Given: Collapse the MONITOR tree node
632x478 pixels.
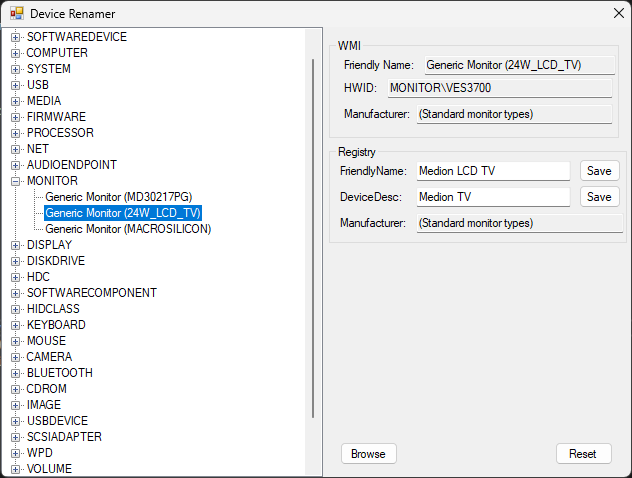Looking at the screenshot, I should coord(15,181).
